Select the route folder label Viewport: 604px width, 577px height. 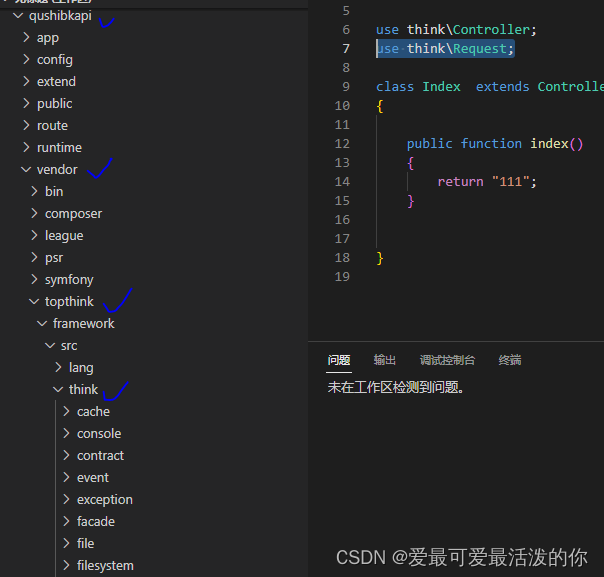click(52, 126)
